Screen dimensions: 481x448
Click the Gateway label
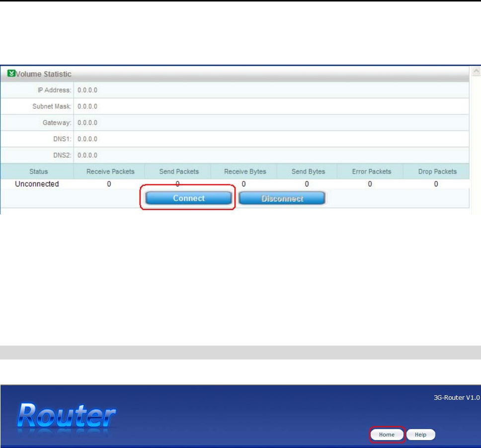[57, 122]
